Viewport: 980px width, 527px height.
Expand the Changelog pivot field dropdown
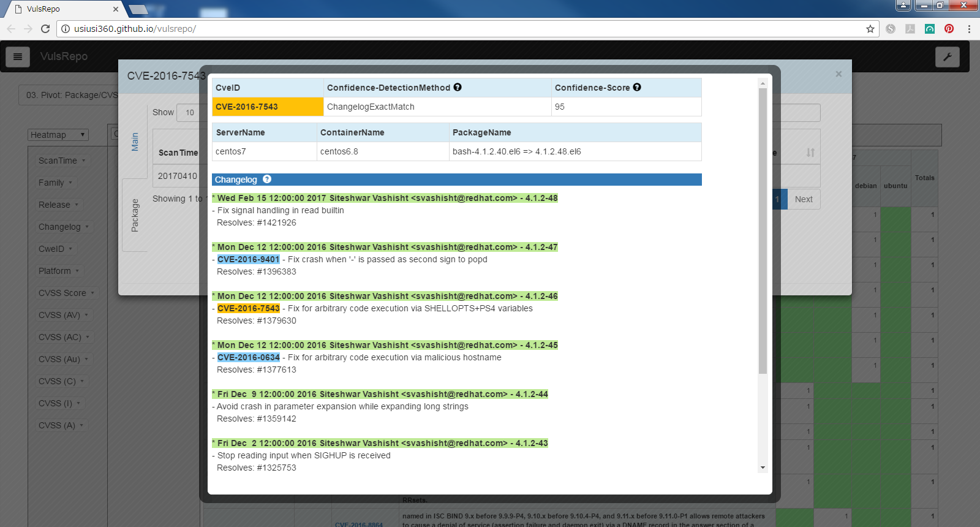click(x=87, y=227)
